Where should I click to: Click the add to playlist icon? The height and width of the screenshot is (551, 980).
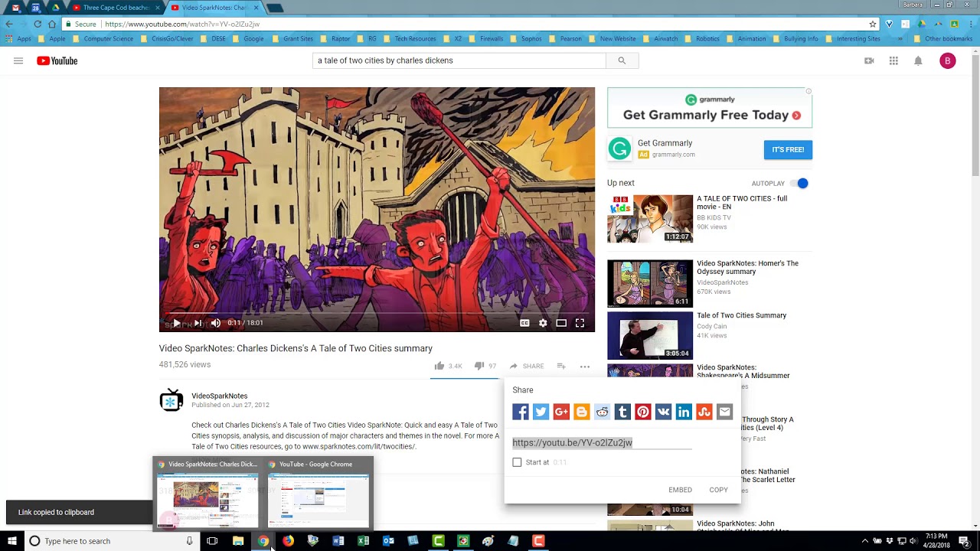[561, 366]
